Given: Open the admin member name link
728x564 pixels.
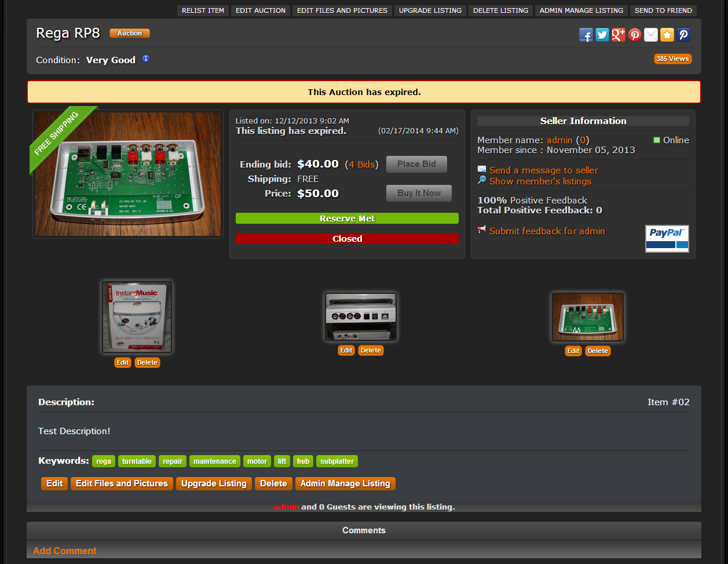Looking at the screenshot, I should [559, 140].
